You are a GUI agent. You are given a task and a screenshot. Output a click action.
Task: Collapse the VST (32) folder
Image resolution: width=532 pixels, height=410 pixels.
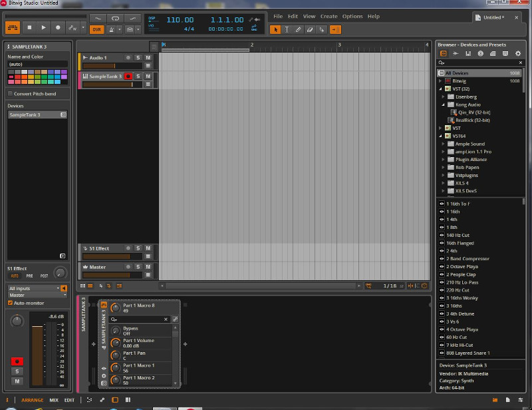tap(440, 89)
